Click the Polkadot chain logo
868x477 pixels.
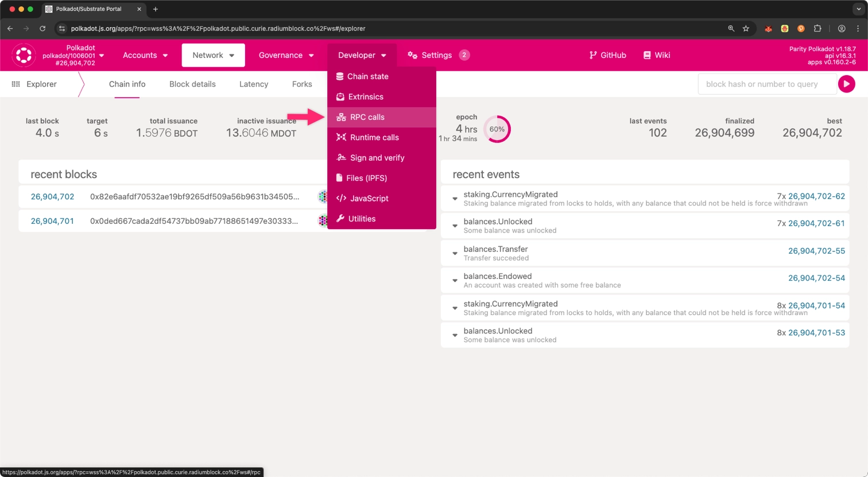pos(24,56)
